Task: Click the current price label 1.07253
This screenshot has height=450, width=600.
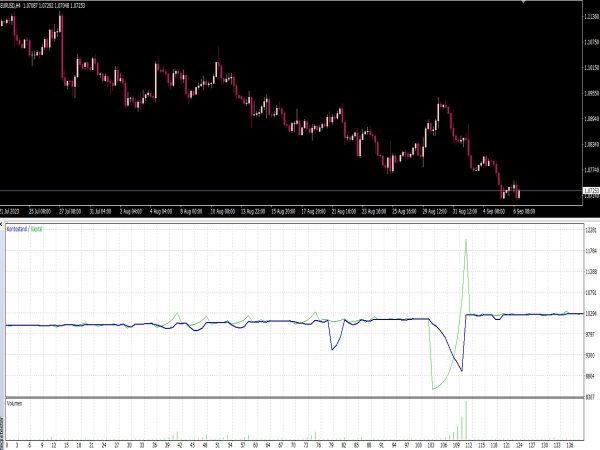Action: pyautogui.click(x=591, y=190)
